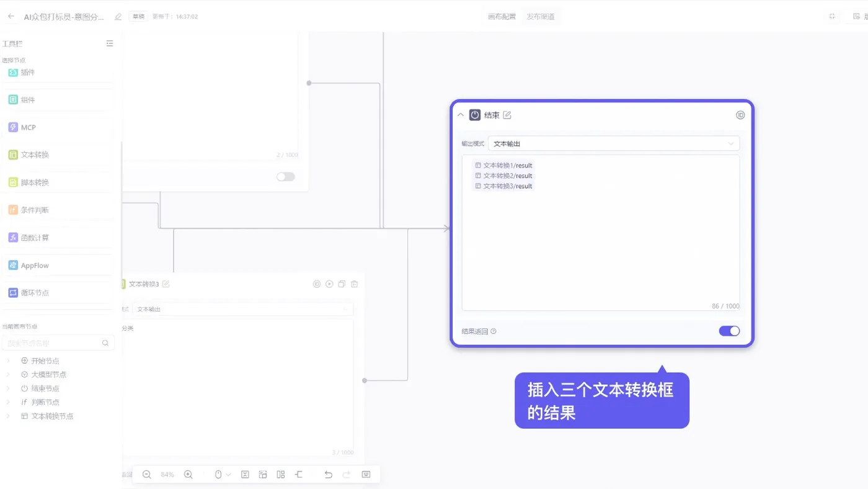Expand the 开始节点 tree item
Screen dimensions: 868x489
tap(8, 361)
